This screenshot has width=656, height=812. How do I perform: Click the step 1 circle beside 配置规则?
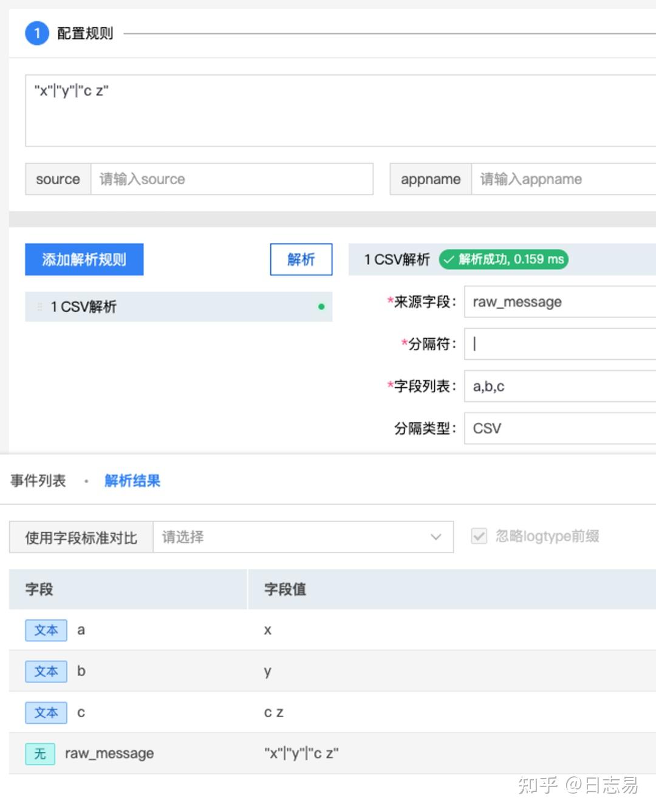37,33
